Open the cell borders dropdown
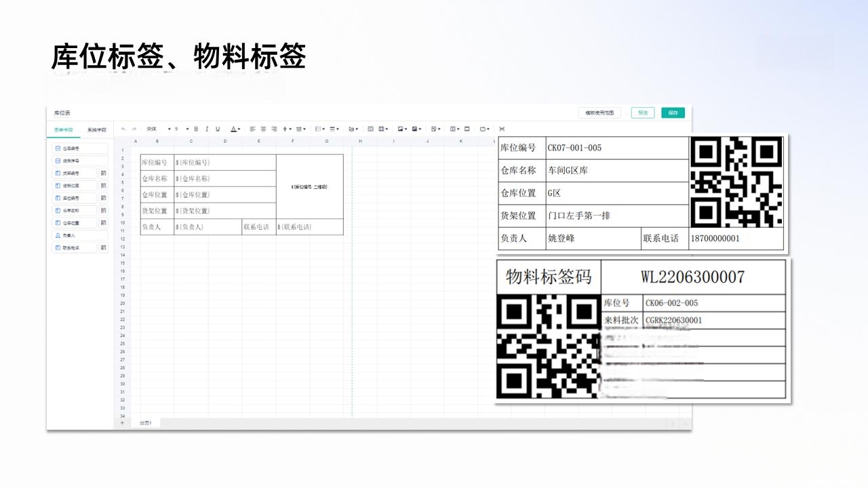This screenshot has width=868, height=488. pos(321,129)
